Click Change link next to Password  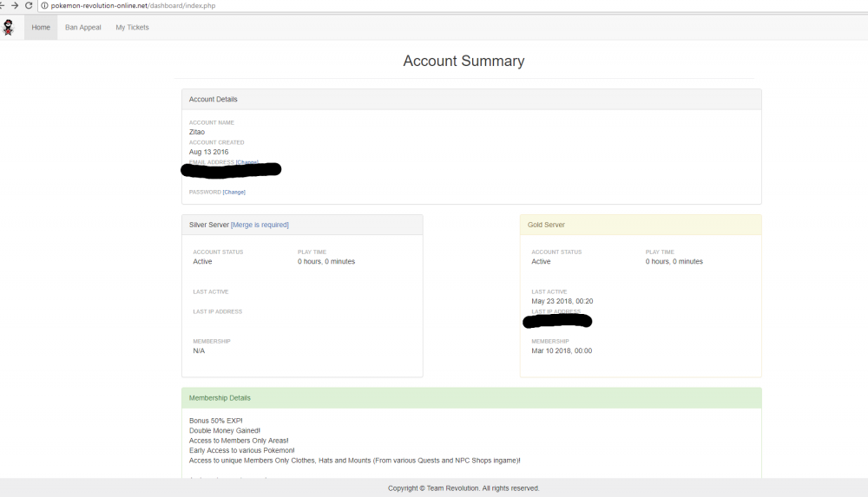click(234, 192)
